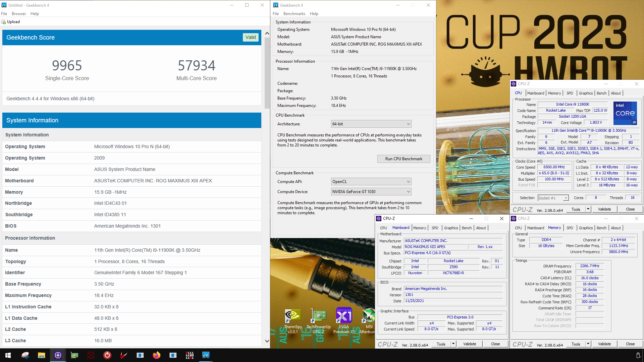Click the Northbridge Intel ID4C43 01 row

pos(132,203)
